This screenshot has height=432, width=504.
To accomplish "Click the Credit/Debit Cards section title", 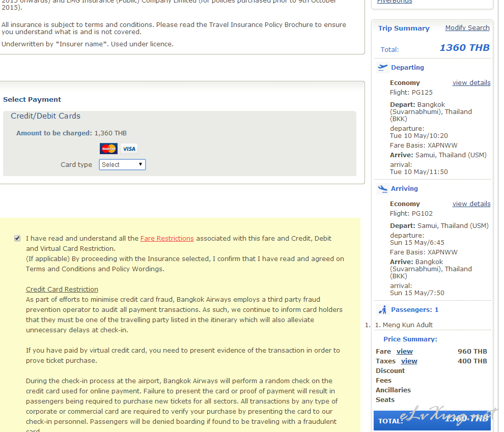I will coord(46,116).
